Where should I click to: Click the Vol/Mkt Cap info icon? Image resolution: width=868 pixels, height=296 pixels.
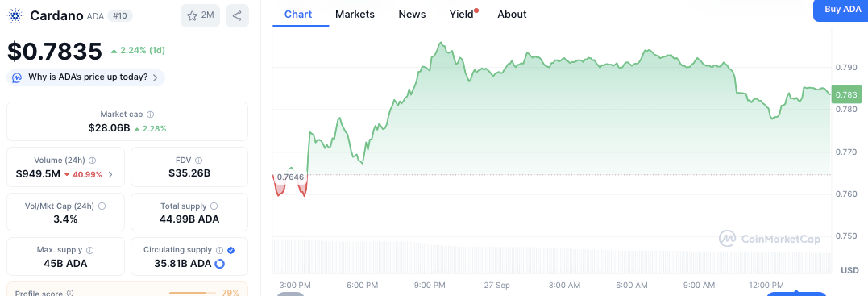click(102, 206)
